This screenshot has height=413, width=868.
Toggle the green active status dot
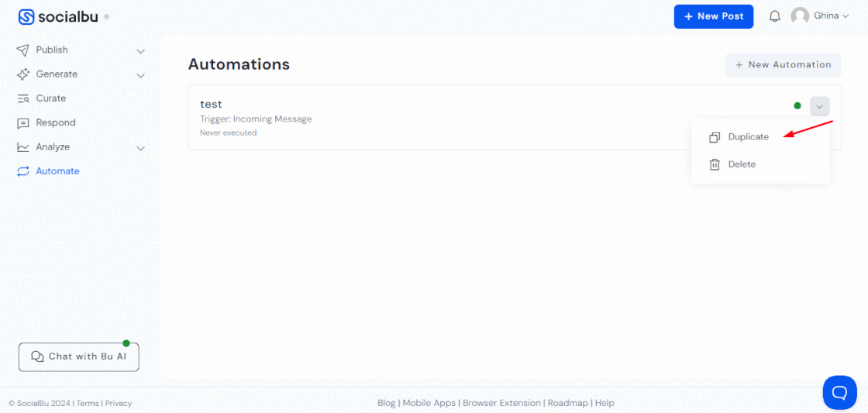pos(797,106)
